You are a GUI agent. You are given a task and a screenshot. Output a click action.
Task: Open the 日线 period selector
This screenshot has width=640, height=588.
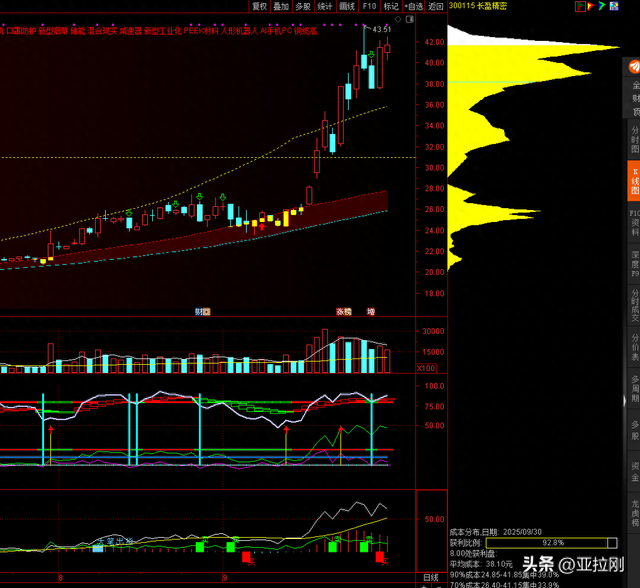430,578
